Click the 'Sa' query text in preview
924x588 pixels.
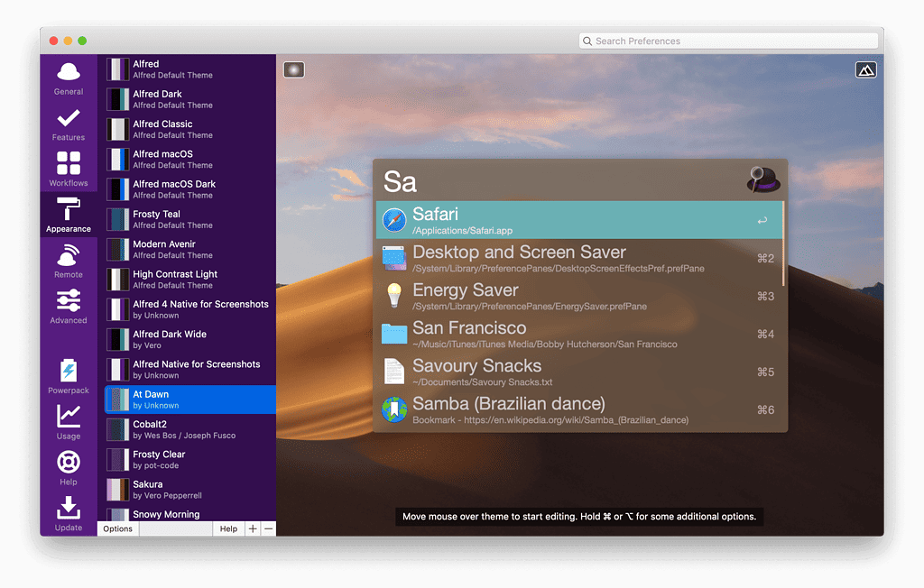(x=400, y=181)
